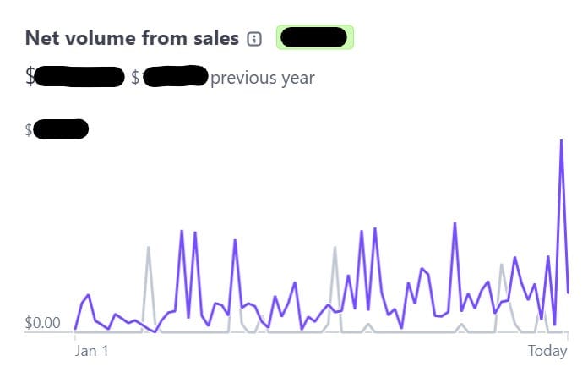Click the "previous year" comparison label

(262, 78)
